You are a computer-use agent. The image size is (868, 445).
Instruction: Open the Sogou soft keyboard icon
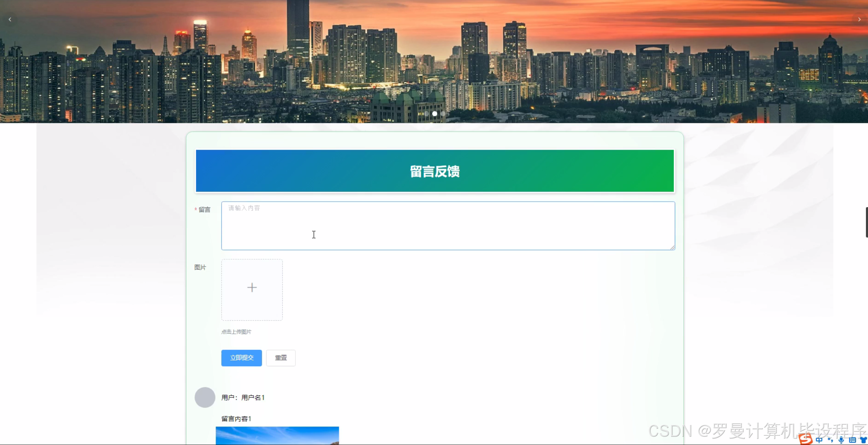point(852,440)
